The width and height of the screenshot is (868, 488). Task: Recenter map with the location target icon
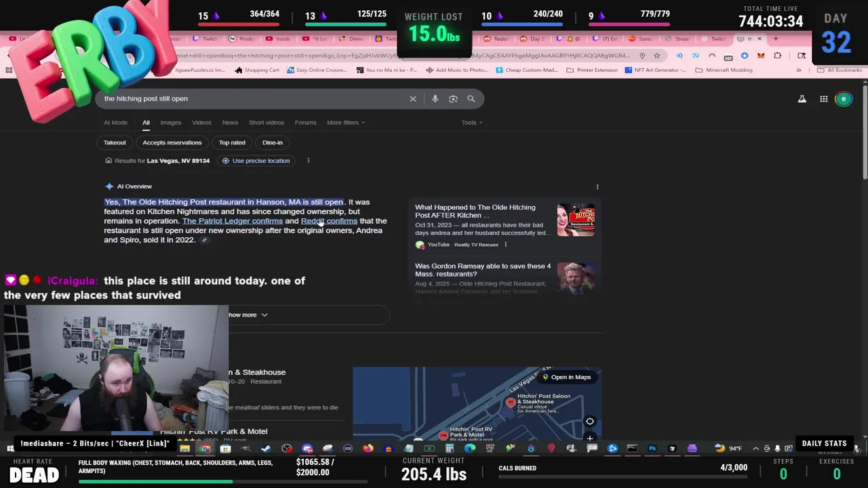[590, 422]
